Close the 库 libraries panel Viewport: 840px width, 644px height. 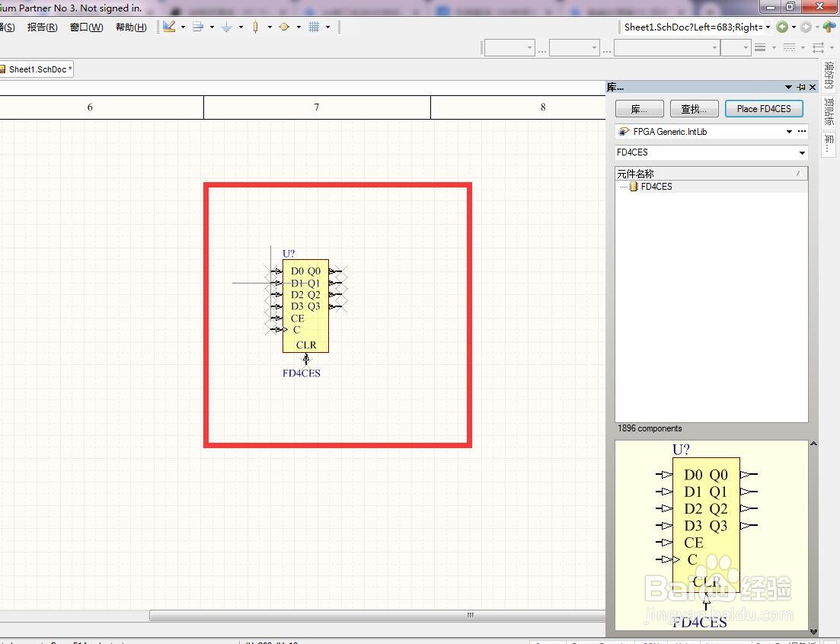(x=813, y=87)
